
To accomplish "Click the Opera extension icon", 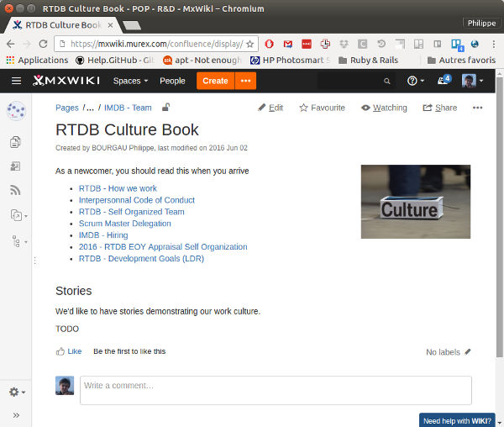I will pyautogui.click(x=270, y=44).
